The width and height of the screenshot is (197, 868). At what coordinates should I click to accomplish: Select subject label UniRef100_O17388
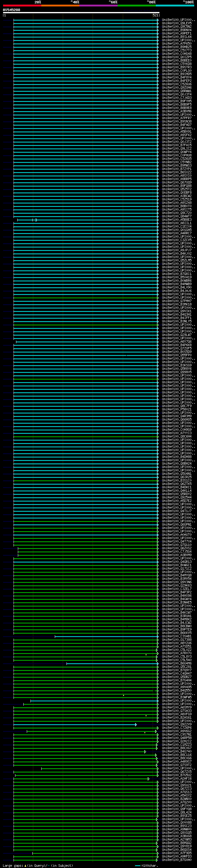click(x=176, y=640)
